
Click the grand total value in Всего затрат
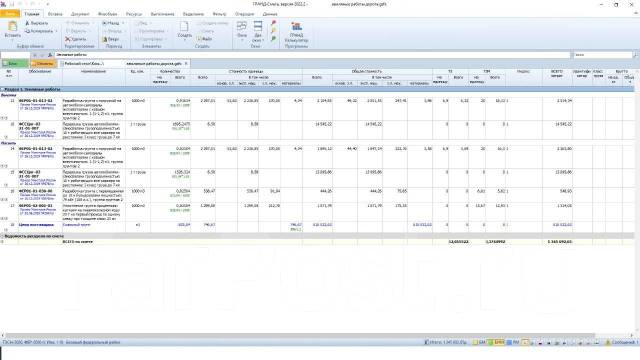pyautogui.click(x=560, y=242)
